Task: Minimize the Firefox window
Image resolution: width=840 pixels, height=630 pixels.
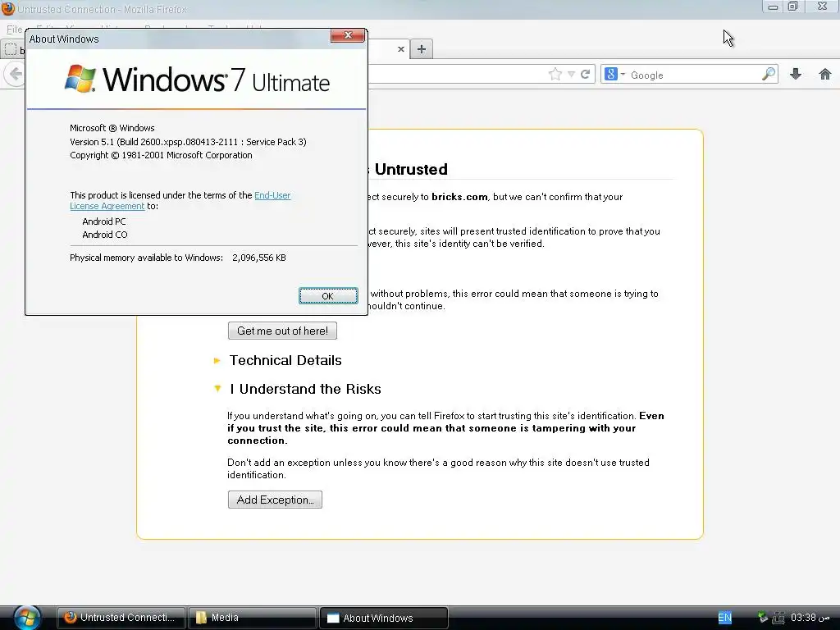Action: tap(773, 7)
